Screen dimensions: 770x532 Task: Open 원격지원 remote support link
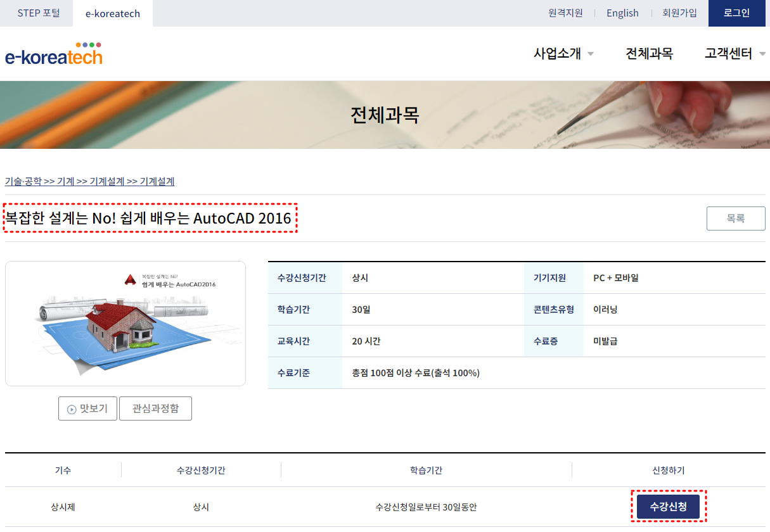point(565,13)
